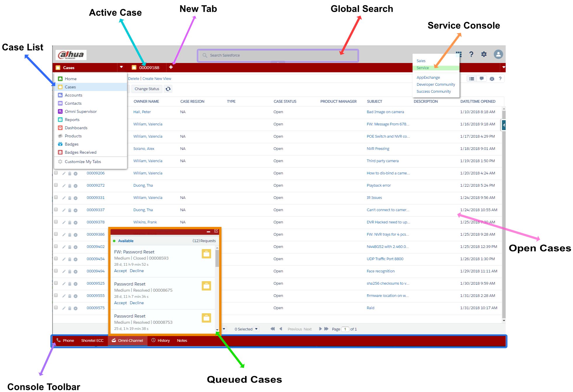Accept the FW: Password Reset request
Screen dimensions: 573x392
(x=120, y=271)
